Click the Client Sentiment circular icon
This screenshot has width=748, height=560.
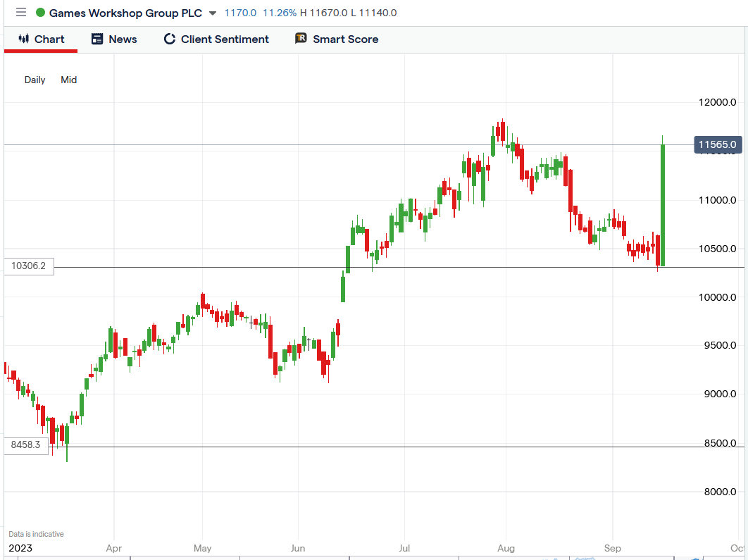[169, 39]
